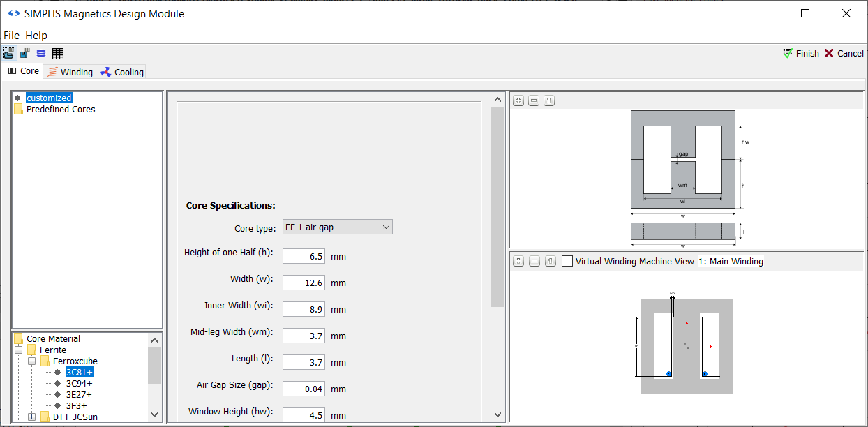
Task: Collapse the Ferrite material folder
Action: pos(19,350)
